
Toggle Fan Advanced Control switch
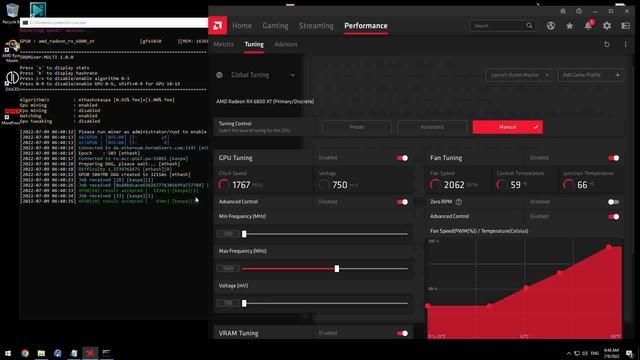613,216
